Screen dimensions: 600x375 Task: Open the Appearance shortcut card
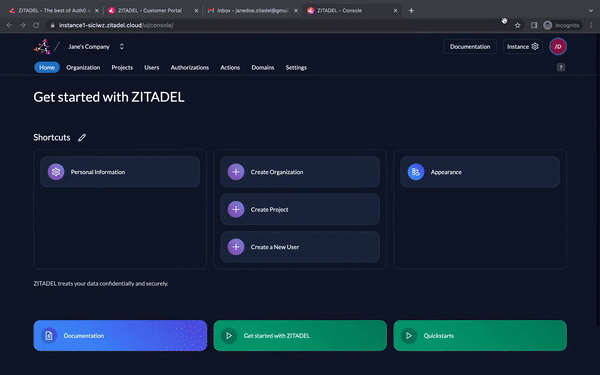[480, 172]
